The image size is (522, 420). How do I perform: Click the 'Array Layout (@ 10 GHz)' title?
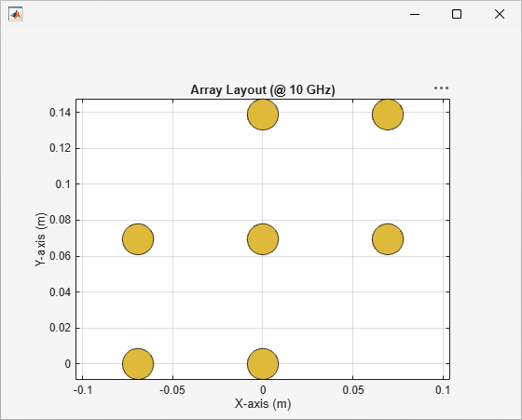pos(263,89)
